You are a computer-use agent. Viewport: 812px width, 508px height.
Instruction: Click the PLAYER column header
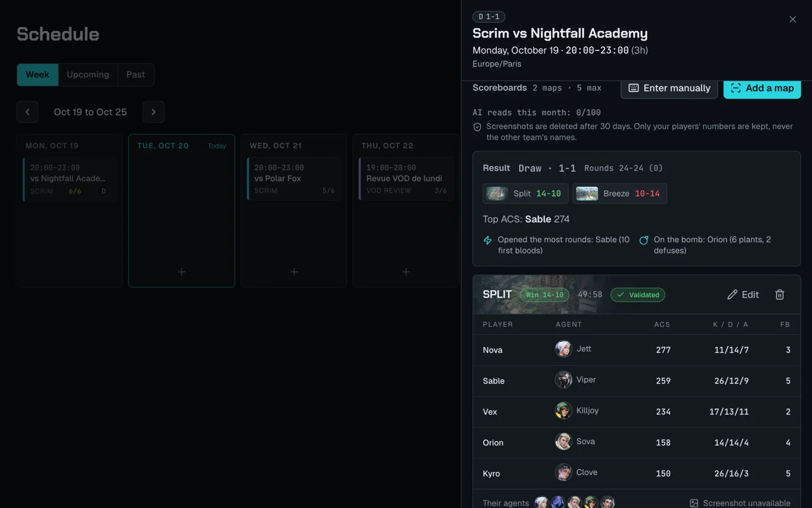(498, 324)
